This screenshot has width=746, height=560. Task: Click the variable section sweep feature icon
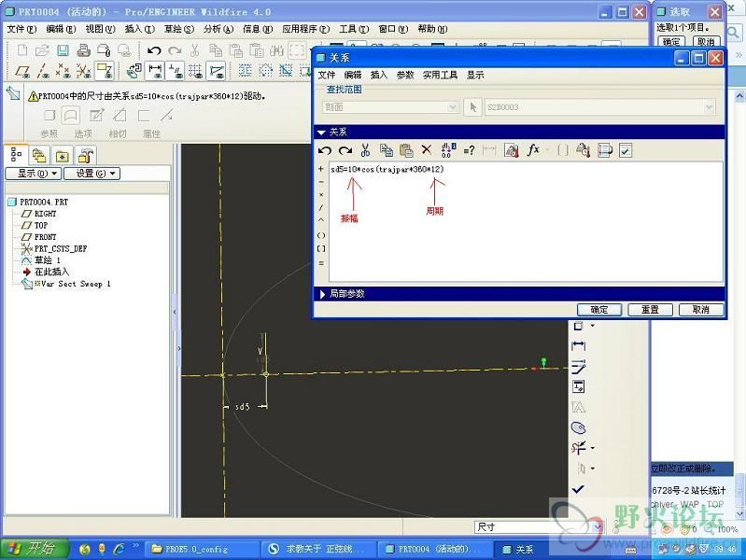pyautogui.click(x=13, y=93)
